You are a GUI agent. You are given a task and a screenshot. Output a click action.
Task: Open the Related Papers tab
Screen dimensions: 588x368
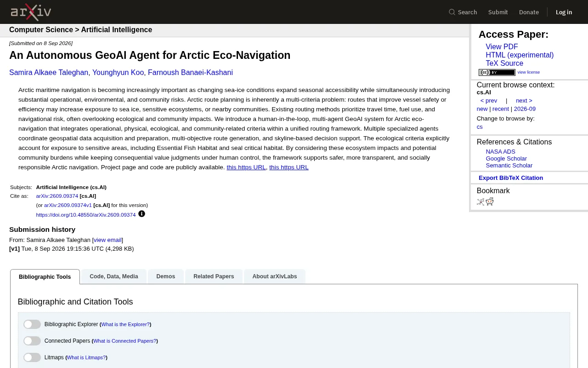[214, 276]
